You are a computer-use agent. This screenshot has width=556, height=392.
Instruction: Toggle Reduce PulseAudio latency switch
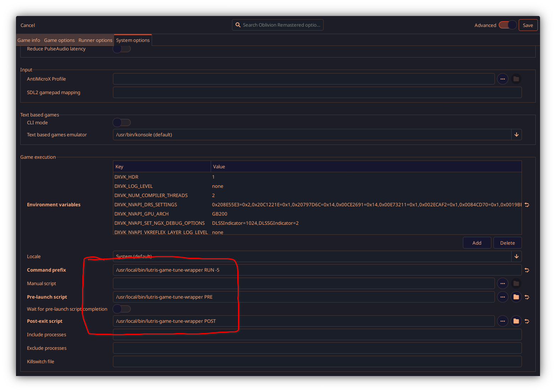pyautogui.click(x=122, y=49)
